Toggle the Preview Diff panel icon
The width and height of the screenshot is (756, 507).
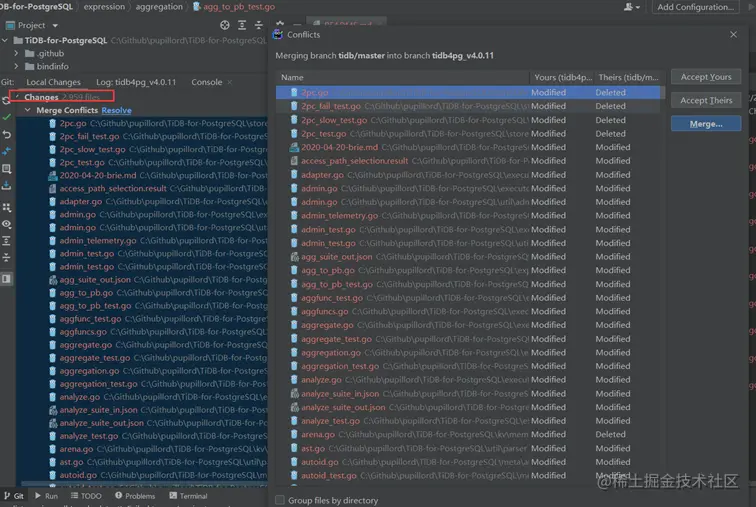click(x=6, y=279)
